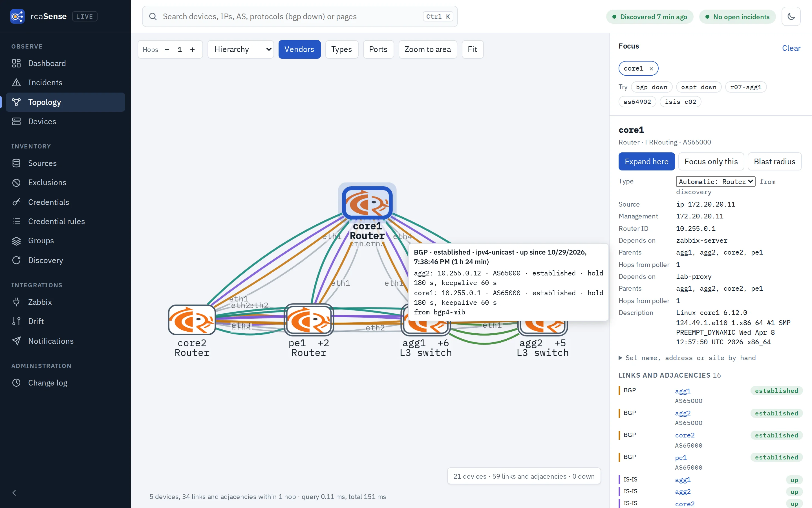812x508 pixels.
Task: Collapse the sidebar with the chevron
Action: [14, 492]
